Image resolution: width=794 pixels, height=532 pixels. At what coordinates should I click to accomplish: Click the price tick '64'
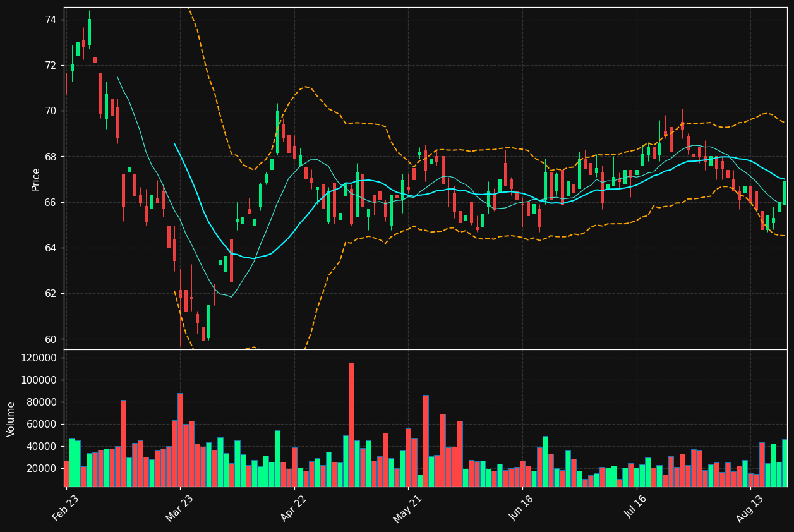51,248
